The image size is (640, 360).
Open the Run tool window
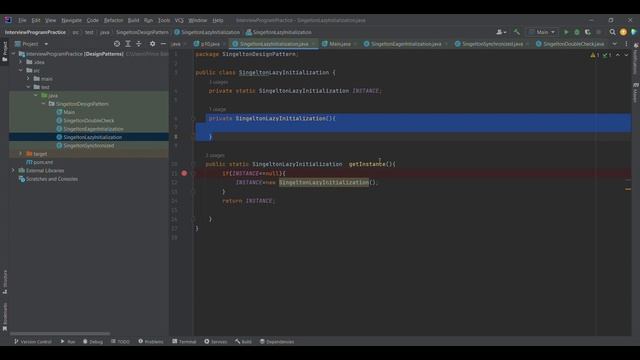(x=68, y=342)
